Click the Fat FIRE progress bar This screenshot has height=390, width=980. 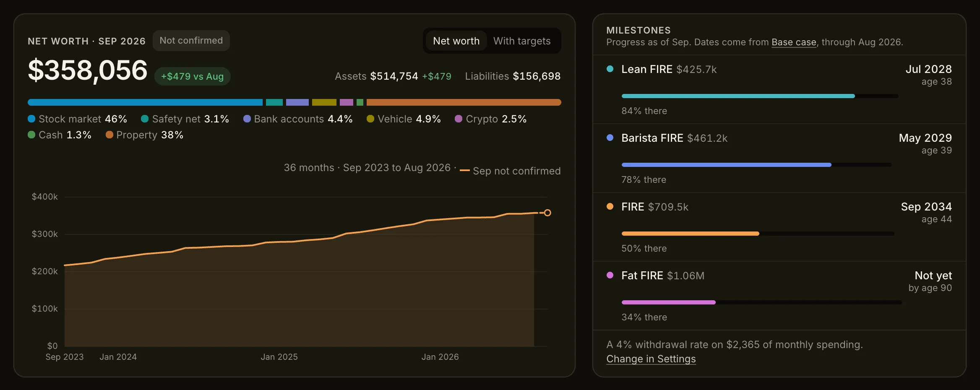(x=762, y=302)
